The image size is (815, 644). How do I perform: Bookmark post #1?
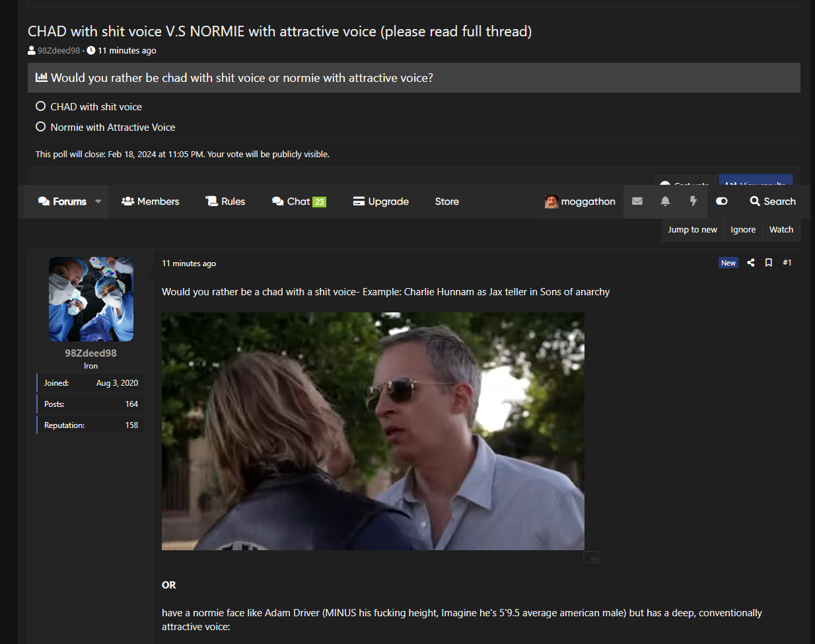tap(769, 263)
